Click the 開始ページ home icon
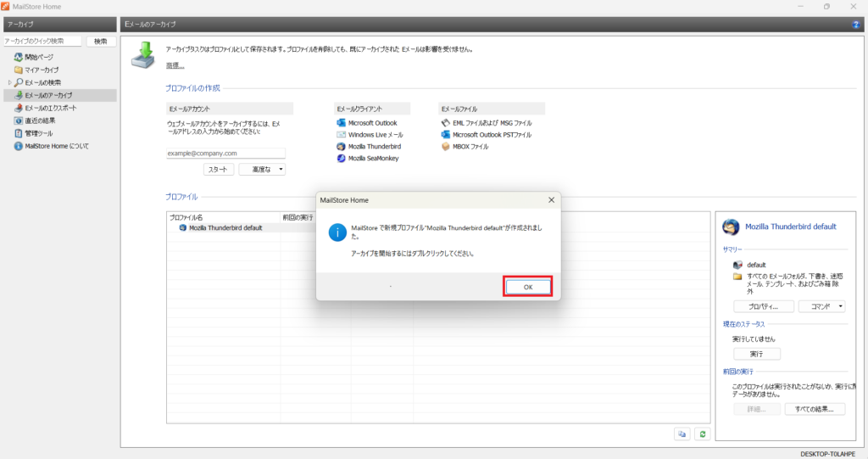This screenshot has width=868, height=459. point(19,57)
